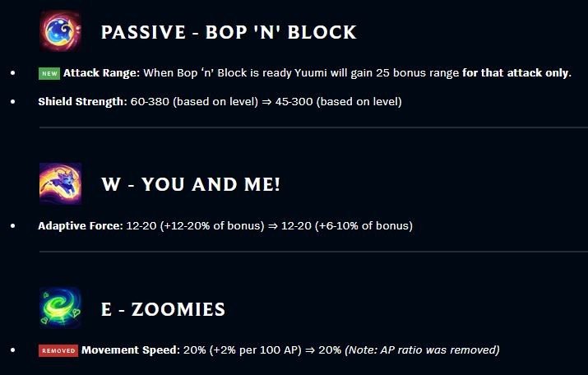Screen dimensions: 588x375
Task: Click the bold 'for that attack only' text
Action: pos(516,72)
